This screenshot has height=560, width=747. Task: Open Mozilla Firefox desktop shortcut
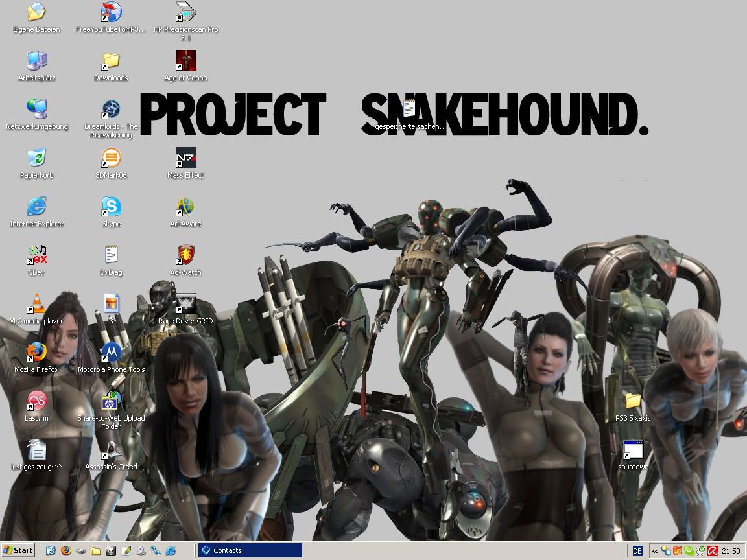[37, 358]
